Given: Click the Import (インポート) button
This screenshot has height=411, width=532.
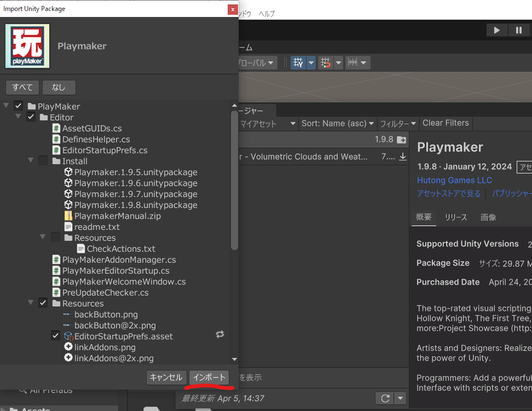Looking at the screenshot, I should [x=209, y=378].
